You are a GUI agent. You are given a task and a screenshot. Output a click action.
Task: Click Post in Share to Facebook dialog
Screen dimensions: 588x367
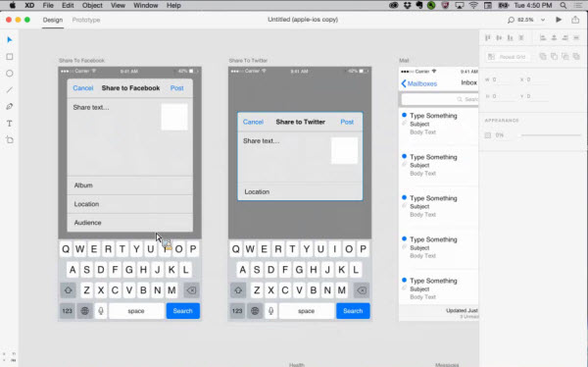click(x=177, y=88)
